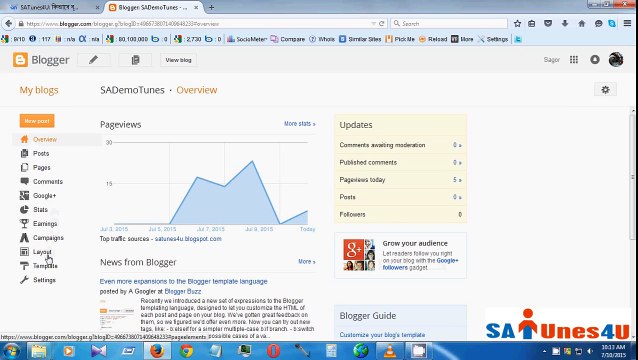Image resolution: width=638 pixels, height=360 pixels.
Task: Click Comments awaiting moderation row
Action: [400, 145]
